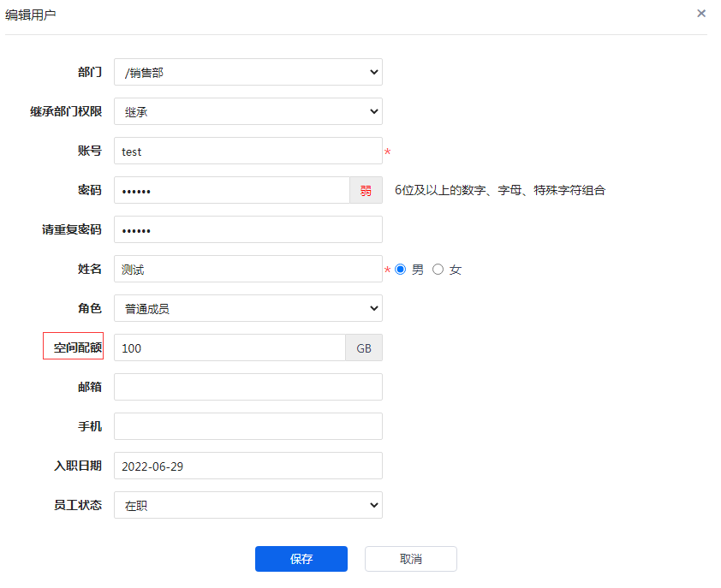
Task: Click the 姓名 name input field
Action: coord(247,270)
